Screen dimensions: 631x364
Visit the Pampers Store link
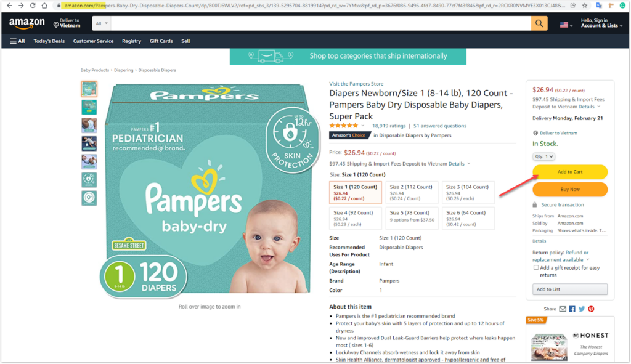point(356,84)
